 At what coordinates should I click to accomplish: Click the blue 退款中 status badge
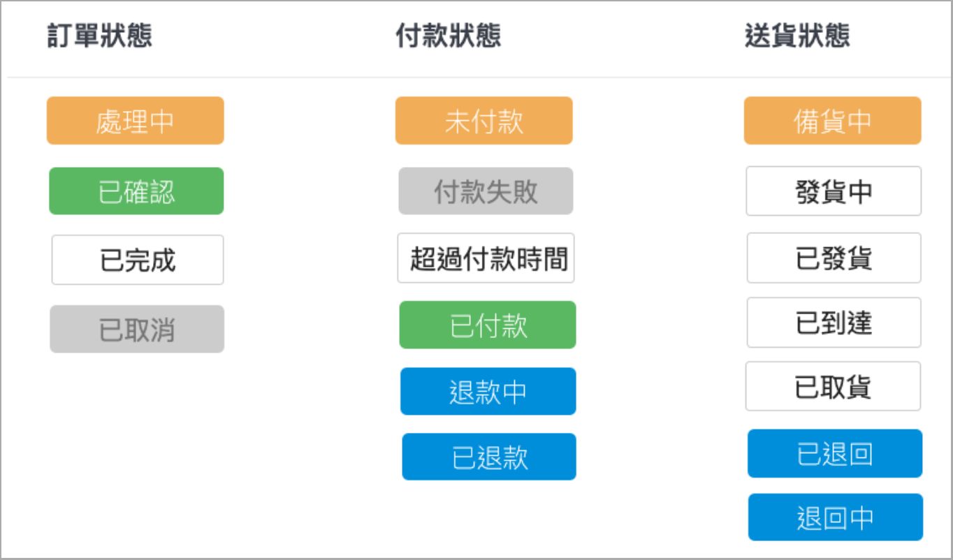488,392
